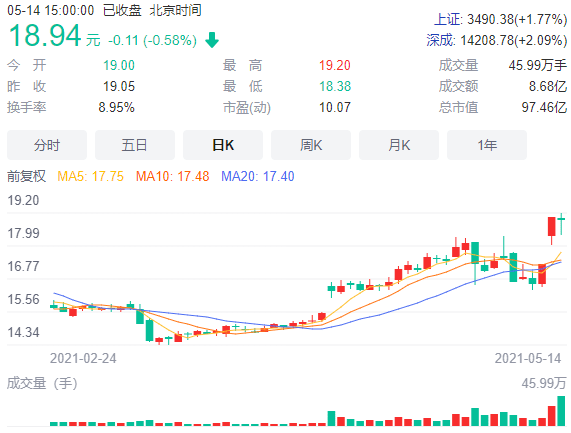Click the 最高 value 19.20
This screenshot has width=571, height=433.
point(335,66)
